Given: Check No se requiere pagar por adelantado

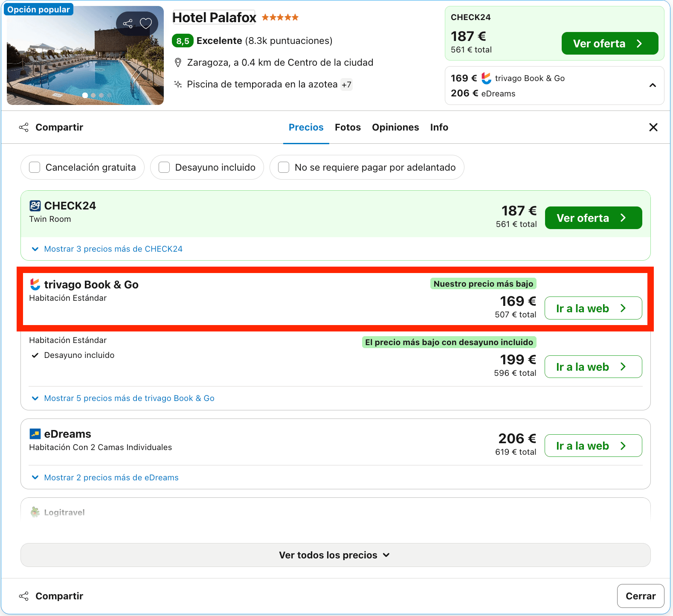Looking at the screenshot, I should [x=284, y=167].
